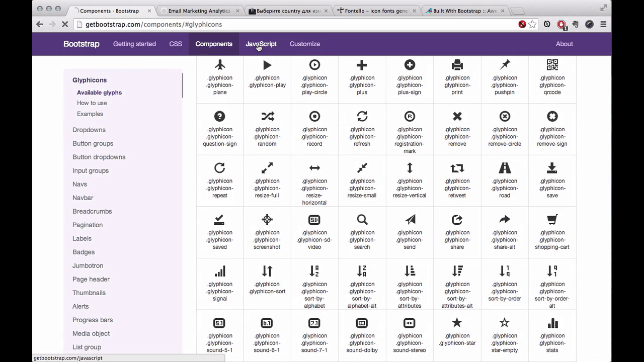
Task: Open Dropdowns in the sidebar
Action: click(89, 130)
